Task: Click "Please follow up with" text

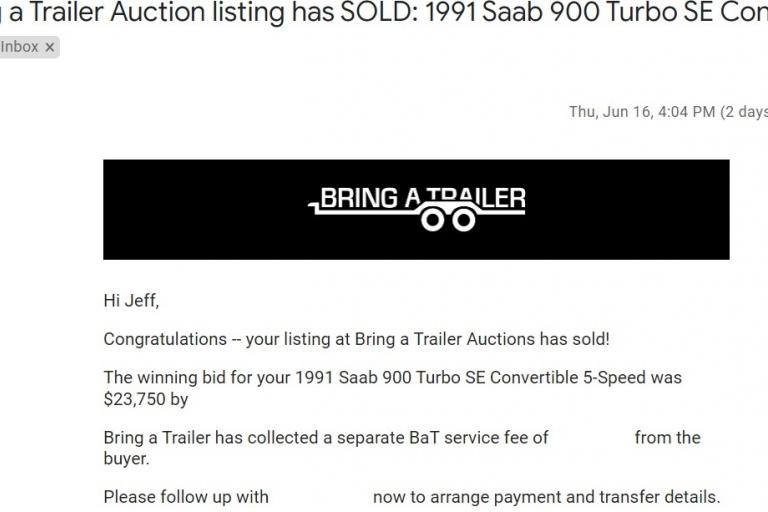Action: (x=186, y=497)
